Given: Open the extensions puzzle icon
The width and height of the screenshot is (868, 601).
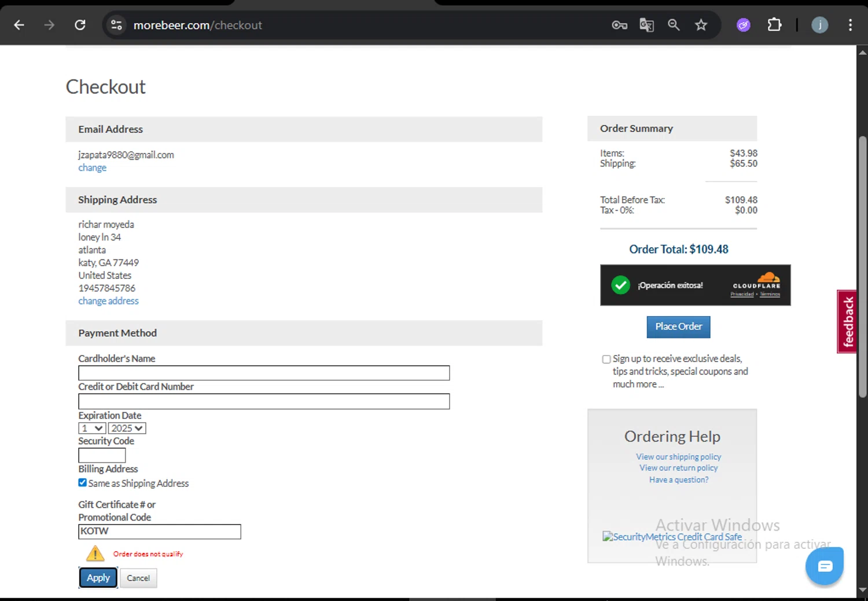Looking at the screenshot, I should 774,25.
